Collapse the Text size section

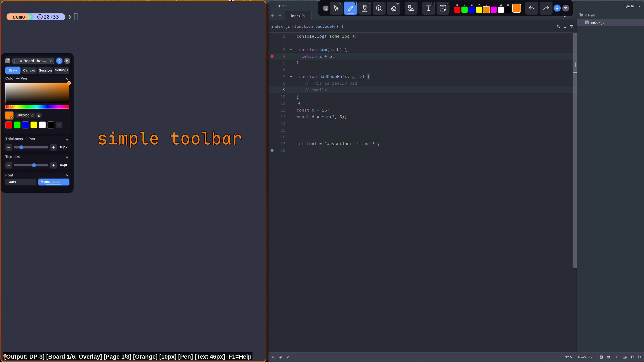pos(67,157)
